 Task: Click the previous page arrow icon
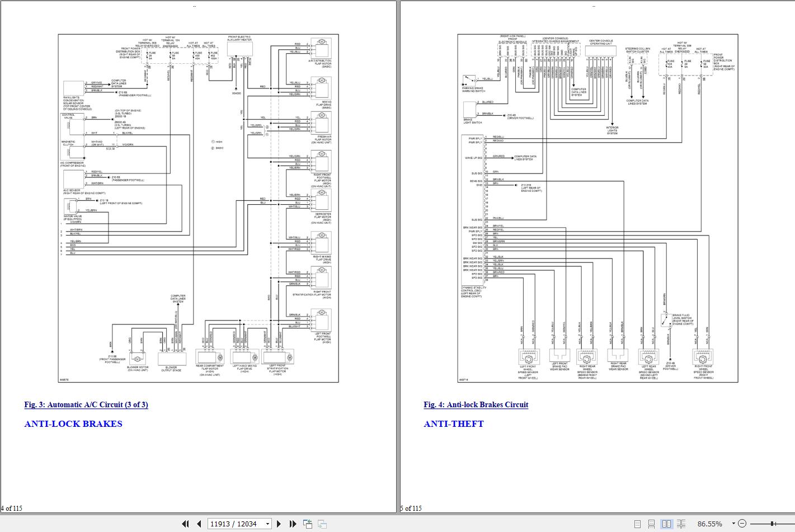coord(199,524)
